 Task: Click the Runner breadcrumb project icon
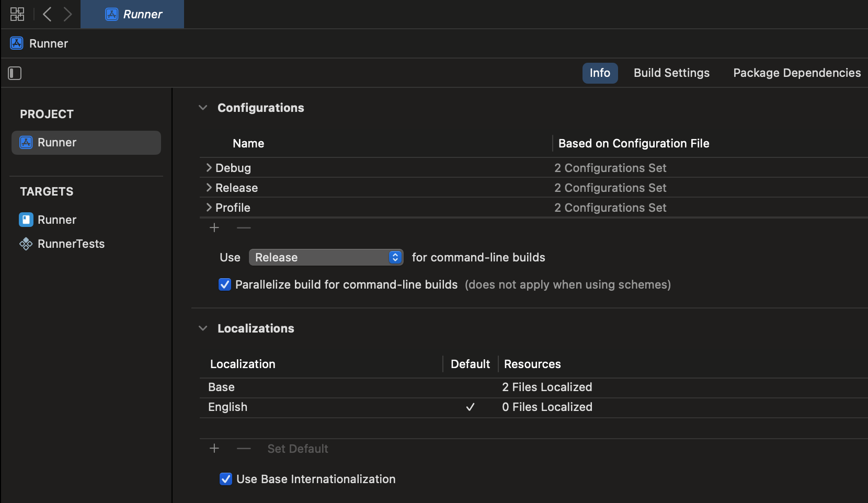tap(17, 43)
